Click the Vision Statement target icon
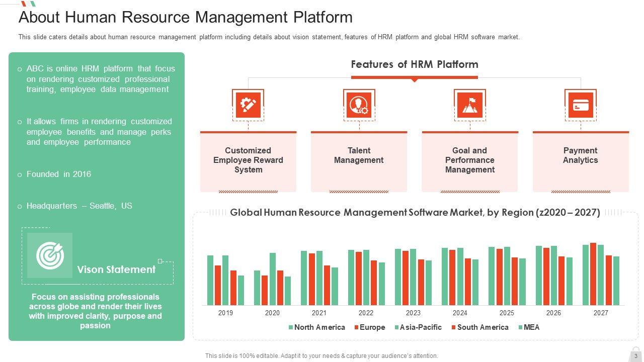644x362 pixels. click(50, 255)
